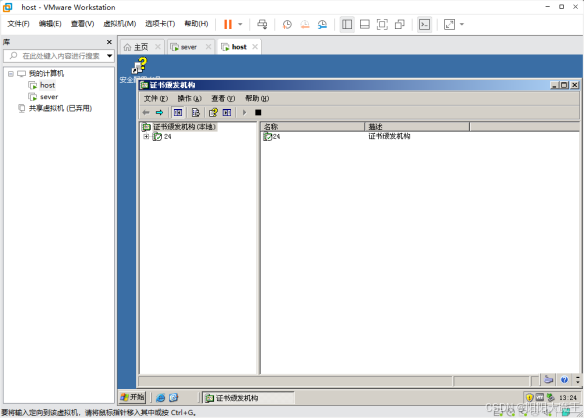Open the library search dropdown arrow
The image size is (584, 419).
click(110, 56)
